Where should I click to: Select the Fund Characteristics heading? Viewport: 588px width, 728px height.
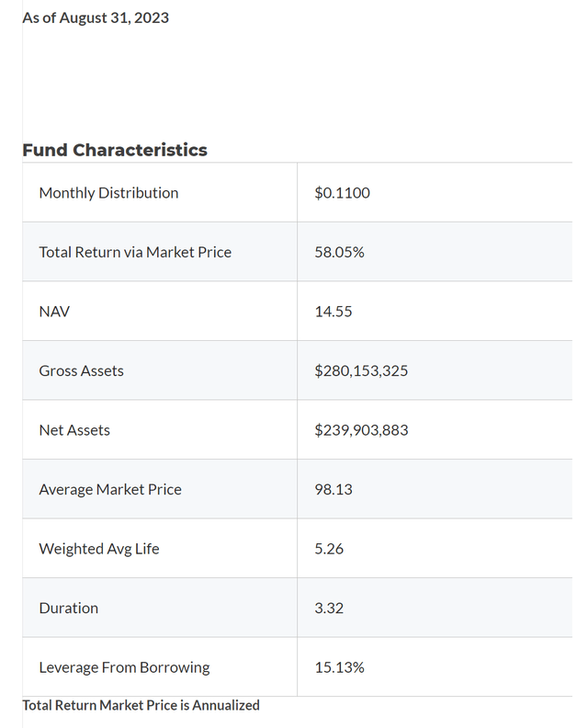pyautogui.click(x=115, y=150)
